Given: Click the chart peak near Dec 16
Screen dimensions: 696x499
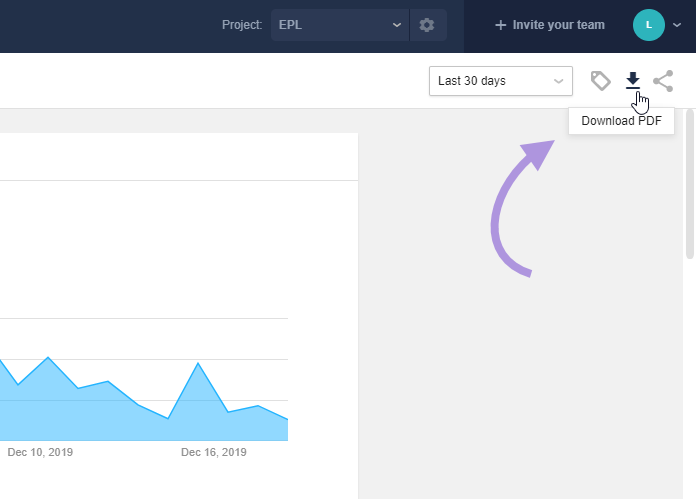Looking at the screenshot, I should click(x=198, y=363).
